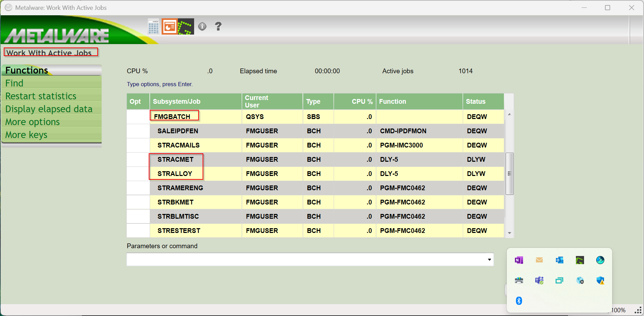Open the calculator icon in the toolbar

point(153,26)
